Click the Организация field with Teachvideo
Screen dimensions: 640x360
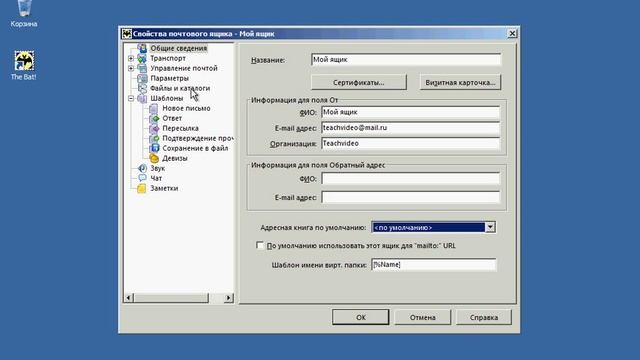click(x=410, y=143)
